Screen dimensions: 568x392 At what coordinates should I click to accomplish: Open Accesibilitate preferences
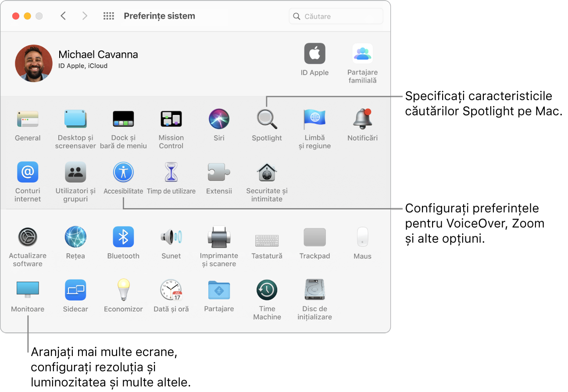(x=123, y=172)
